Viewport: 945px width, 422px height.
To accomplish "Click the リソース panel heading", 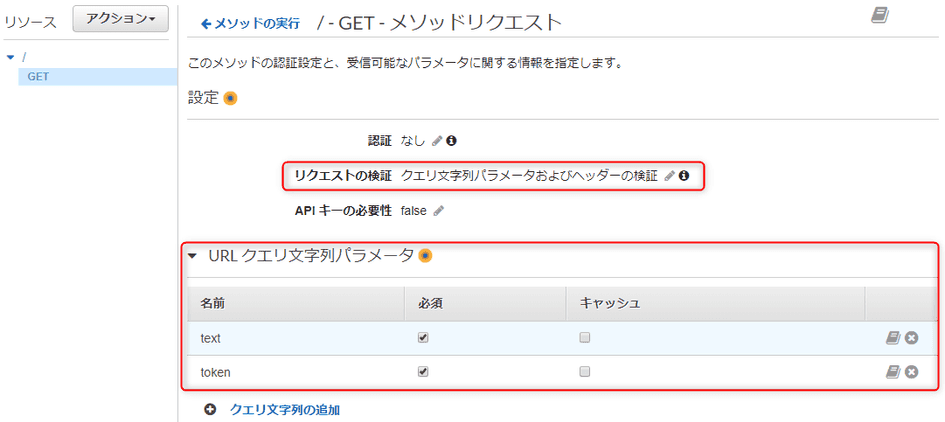I will pos(31,22).
